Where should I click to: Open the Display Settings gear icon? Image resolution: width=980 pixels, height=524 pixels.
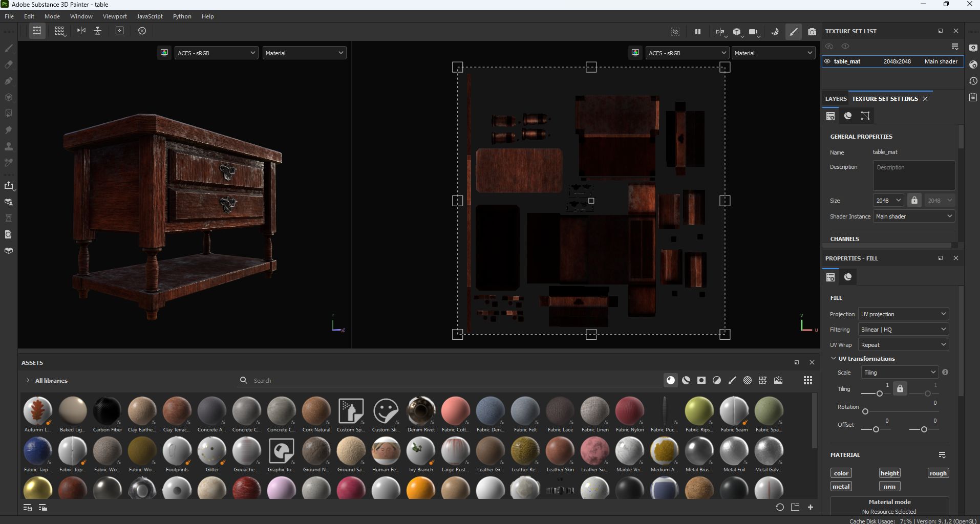point(973,48)
